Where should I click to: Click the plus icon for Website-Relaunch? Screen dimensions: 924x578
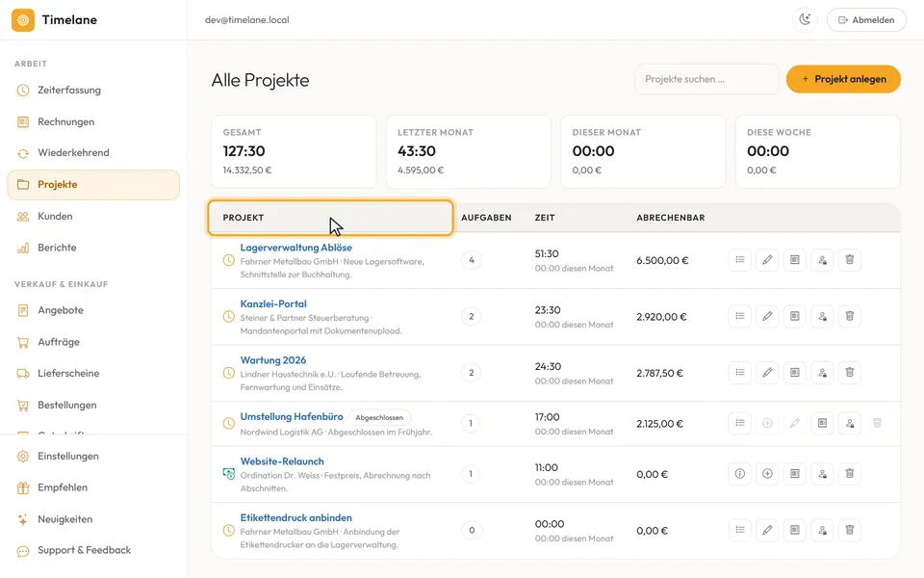pyautogui.click(x=767, y=474)
